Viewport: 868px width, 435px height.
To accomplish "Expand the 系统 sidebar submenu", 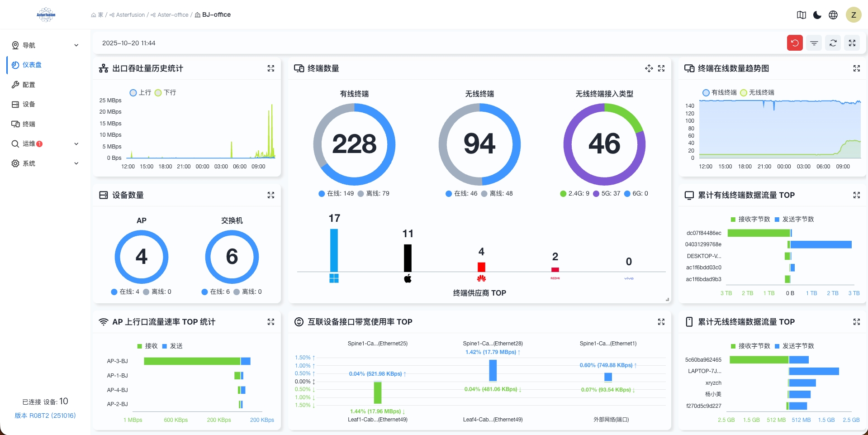I will (76, 163).
